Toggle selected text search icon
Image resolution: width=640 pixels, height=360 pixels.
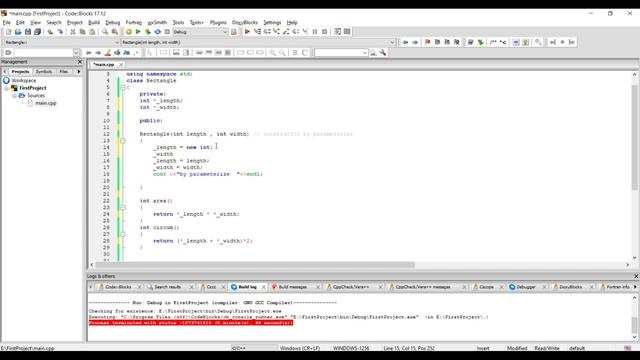pos(117,53)
